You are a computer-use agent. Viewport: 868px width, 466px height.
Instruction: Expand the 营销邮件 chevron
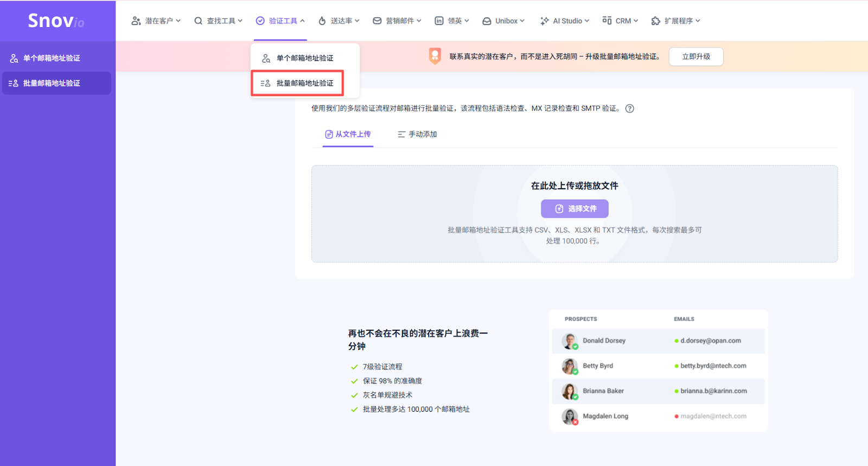pyautogui.click(x=419, y=21)
